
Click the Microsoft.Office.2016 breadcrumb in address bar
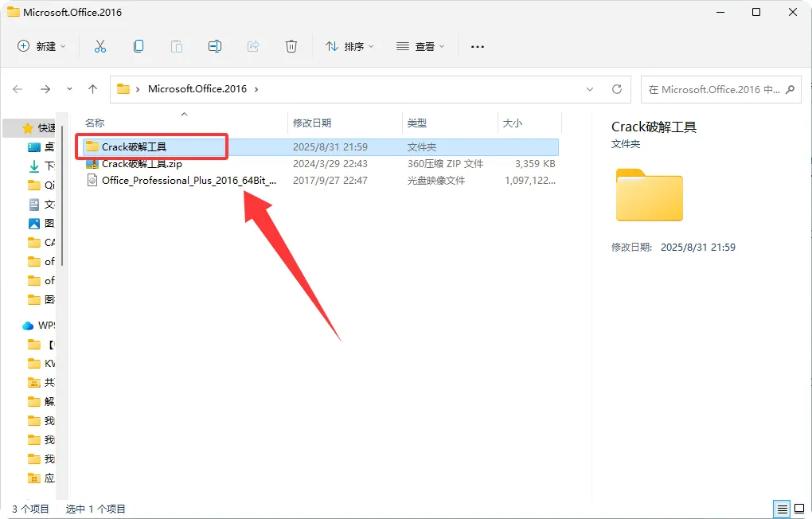(197, 88)
